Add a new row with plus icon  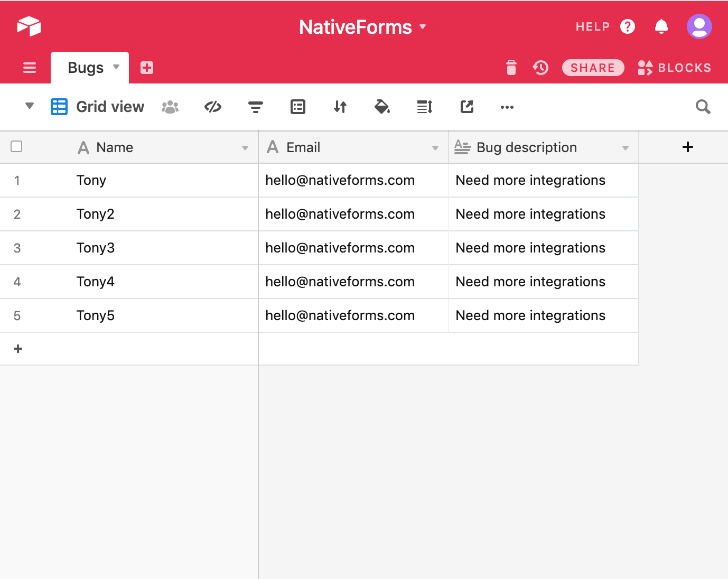tap(18, 349)
